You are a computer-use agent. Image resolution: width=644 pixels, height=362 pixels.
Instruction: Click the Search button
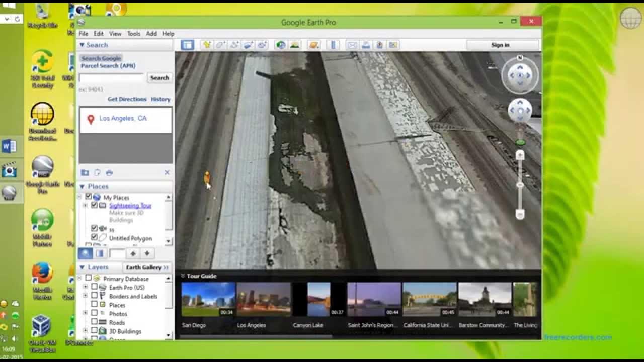(159, 78)
